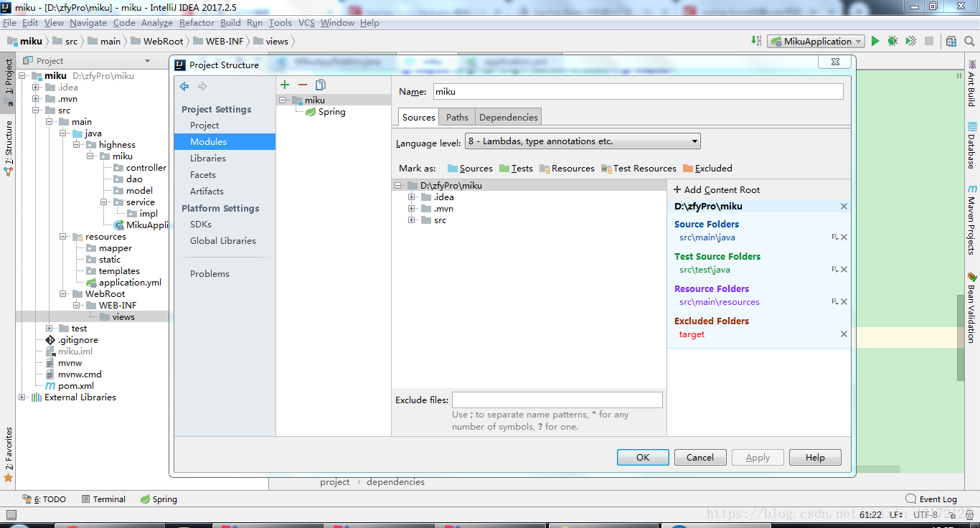Click the Help button
980x528 pixels.
click(x=815, y=458)
